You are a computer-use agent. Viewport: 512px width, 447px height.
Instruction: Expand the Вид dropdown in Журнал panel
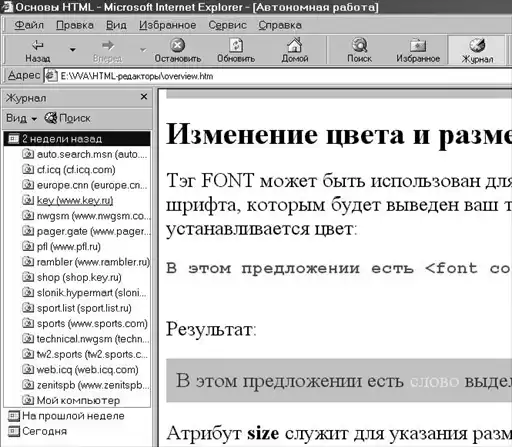(x=21, y=118)
